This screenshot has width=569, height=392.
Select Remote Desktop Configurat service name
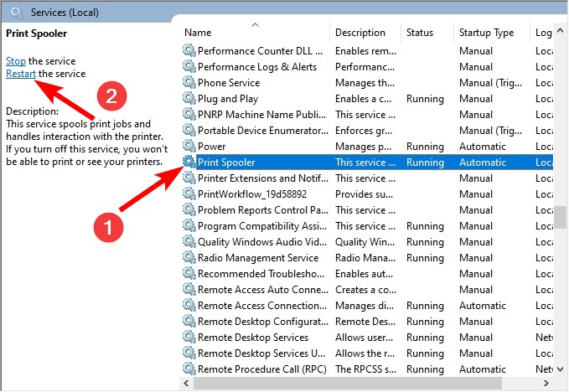click(263, 322)
